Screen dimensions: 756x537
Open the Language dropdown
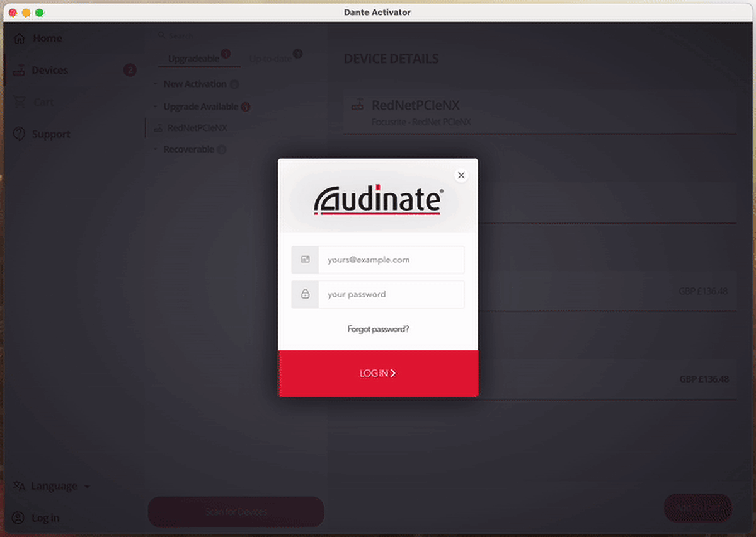click(60, 486)
